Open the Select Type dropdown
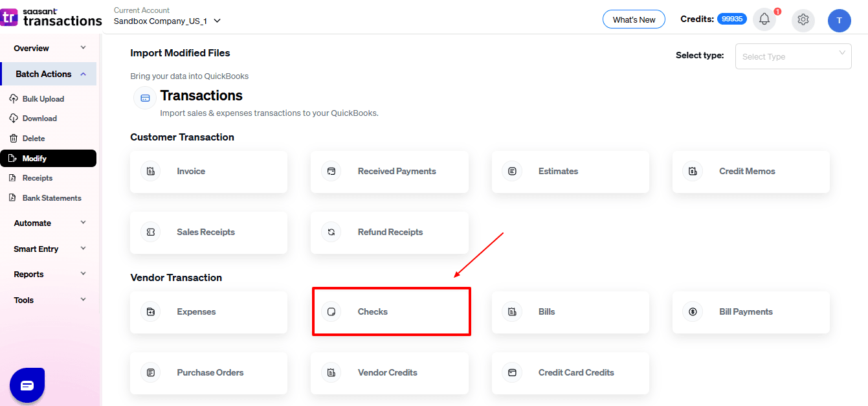Image resolution: width=868 pixels, height=406 pixels. point(793,56)
